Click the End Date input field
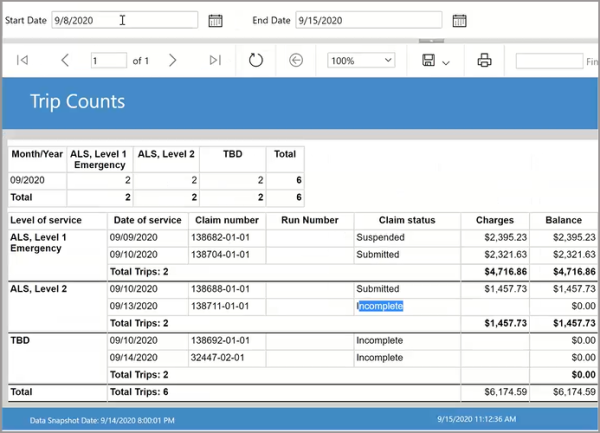The width and height of the screenshot is (600, 433). (368, 20)
